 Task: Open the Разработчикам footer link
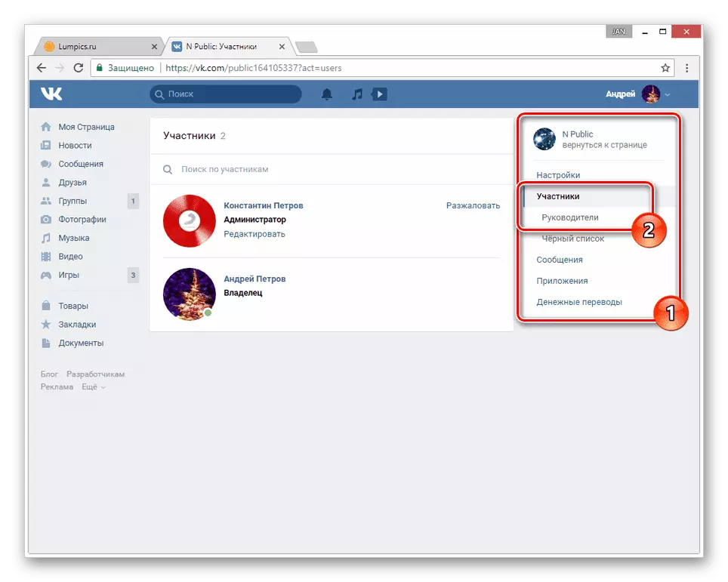tap(95, 374)
